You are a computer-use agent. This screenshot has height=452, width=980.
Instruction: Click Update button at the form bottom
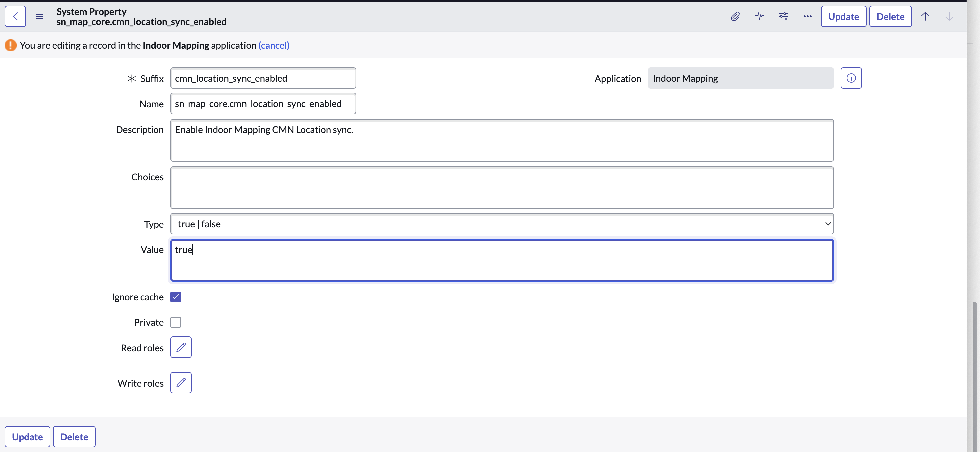pos(27,436)
